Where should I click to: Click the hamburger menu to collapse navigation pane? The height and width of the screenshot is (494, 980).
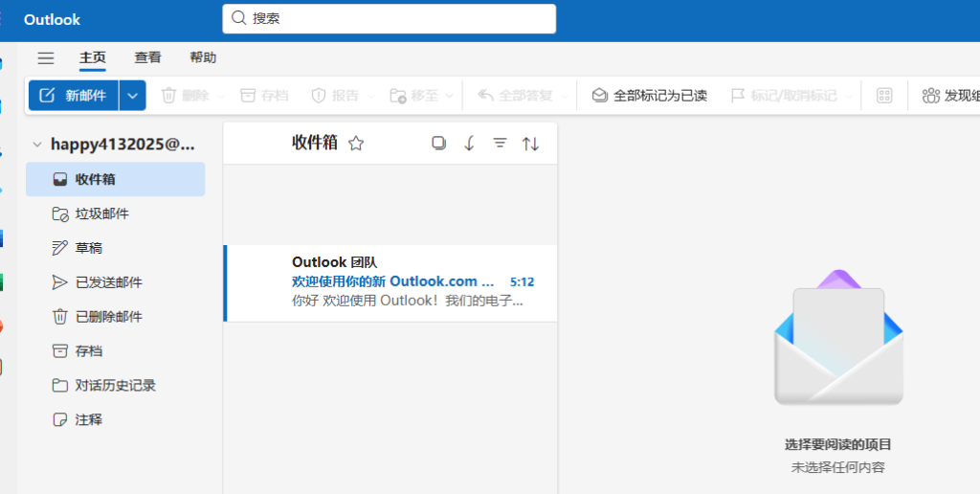coord(46,58)
